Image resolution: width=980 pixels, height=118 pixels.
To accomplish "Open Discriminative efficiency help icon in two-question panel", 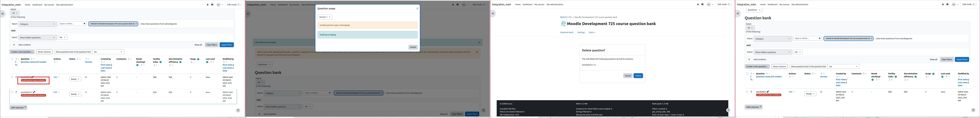I will [x=180, y=62].
